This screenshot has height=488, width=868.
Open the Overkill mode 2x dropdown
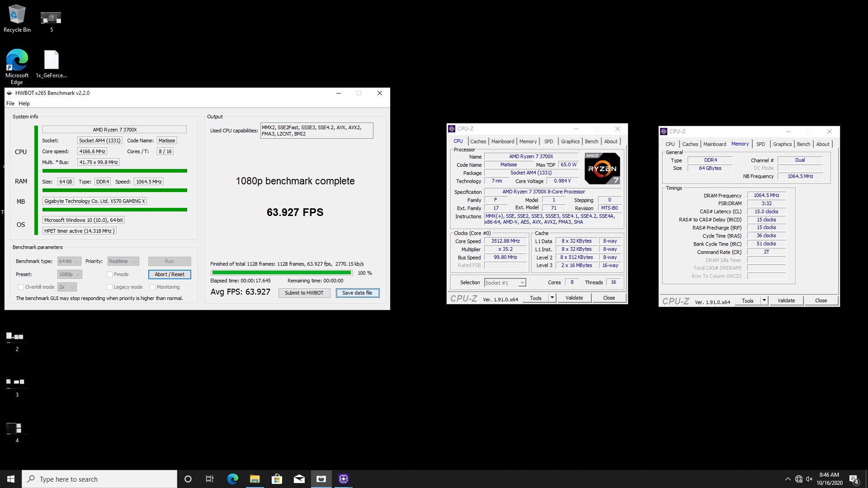click(67, 287)
